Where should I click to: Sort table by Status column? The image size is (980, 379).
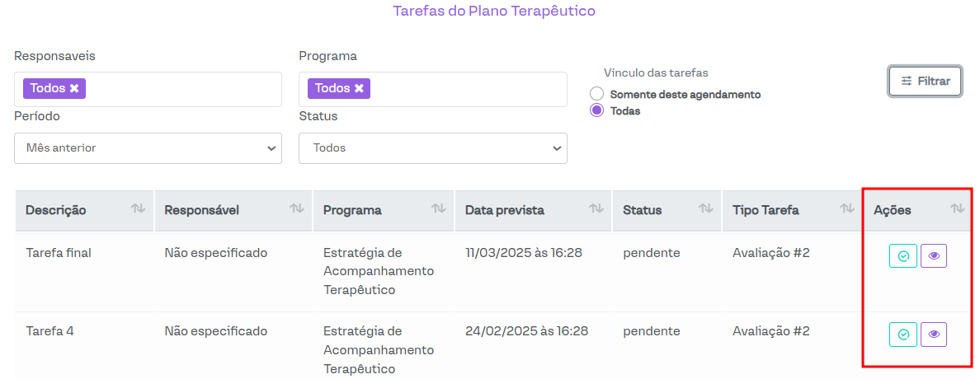tap(706, 209)
